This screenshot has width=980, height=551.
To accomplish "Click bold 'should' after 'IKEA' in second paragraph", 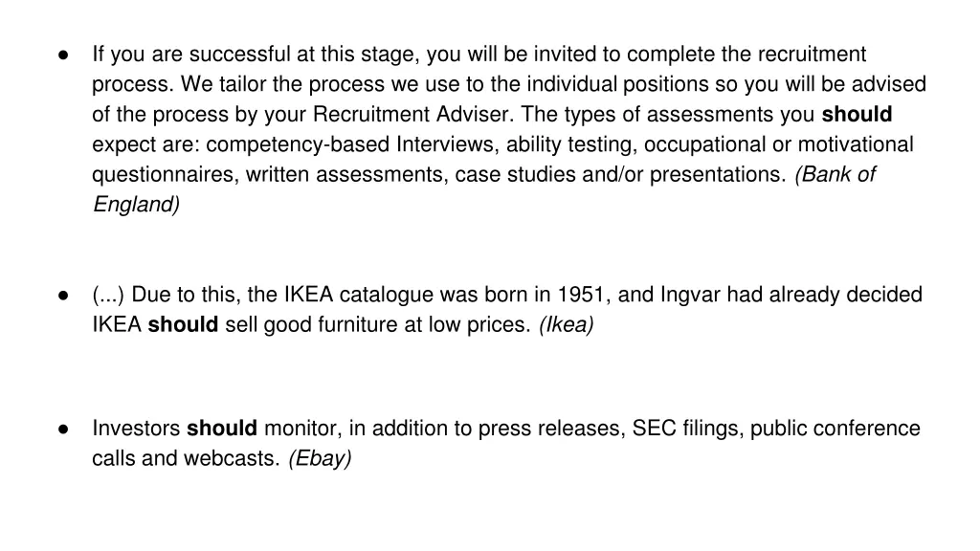I will pos(183,325).
